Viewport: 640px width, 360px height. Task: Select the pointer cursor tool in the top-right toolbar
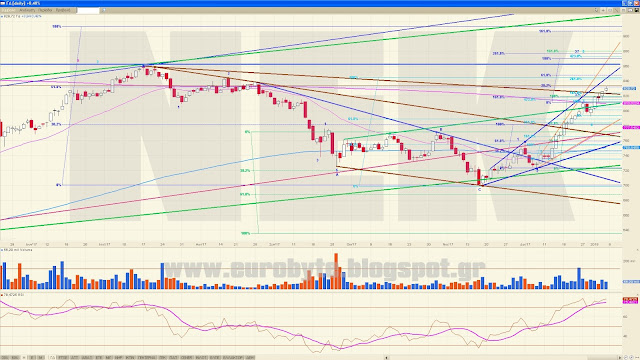(x=596, y=10)
